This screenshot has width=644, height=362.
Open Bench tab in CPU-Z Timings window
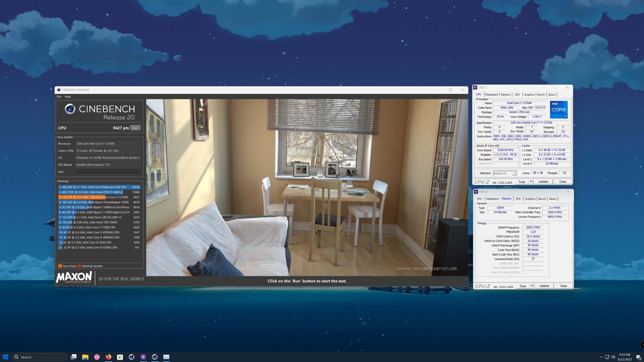coord(542,199)
